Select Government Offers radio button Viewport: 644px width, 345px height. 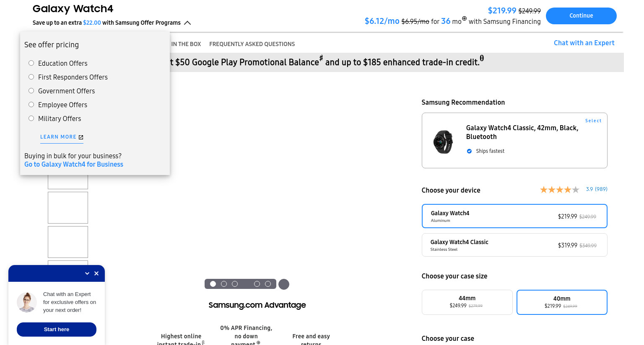pyautogui.click(x=31, y=91)
